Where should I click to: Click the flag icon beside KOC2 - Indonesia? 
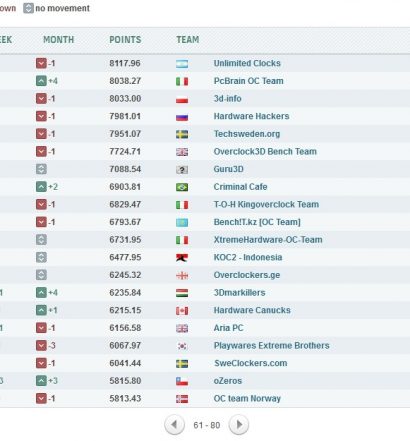pos(182,258)
